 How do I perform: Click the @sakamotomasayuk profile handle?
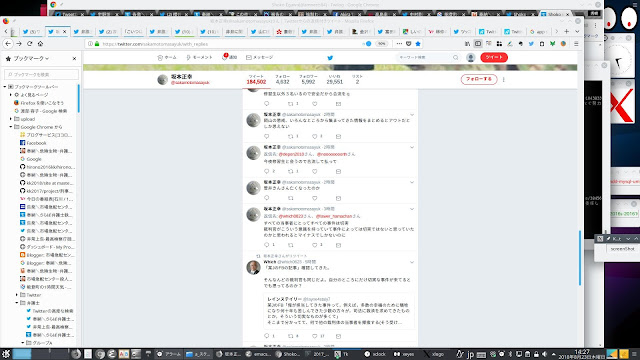190,83
